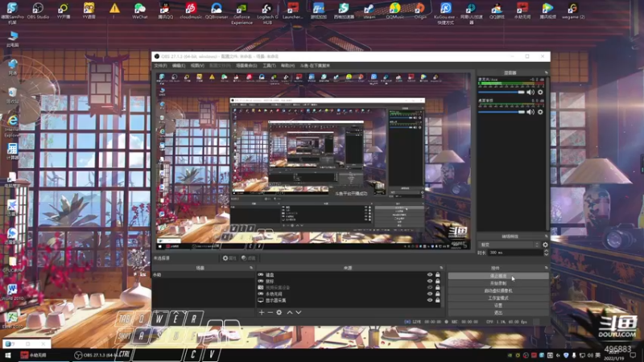Open wegame (2) desktop shortcut

[x=573, y=10]
